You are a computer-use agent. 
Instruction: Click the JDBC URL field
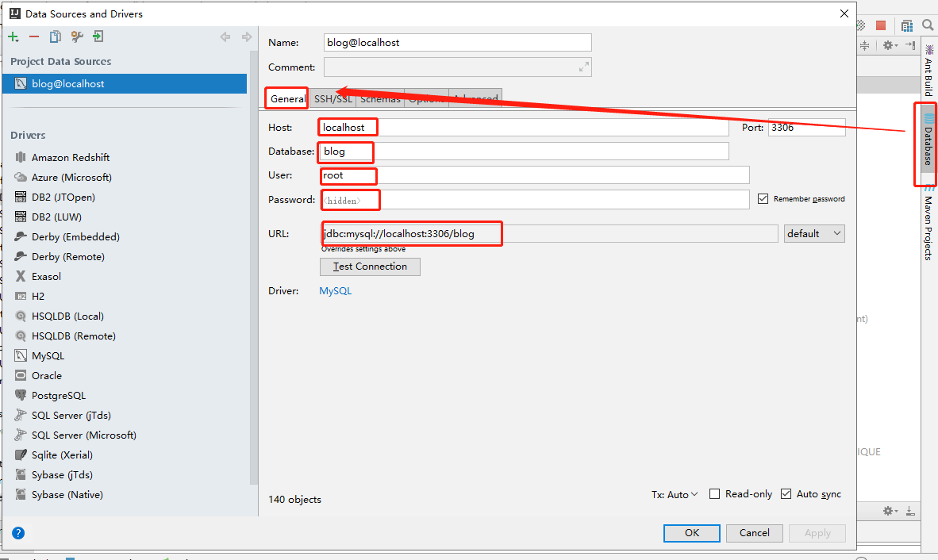[x=548, y=234]
